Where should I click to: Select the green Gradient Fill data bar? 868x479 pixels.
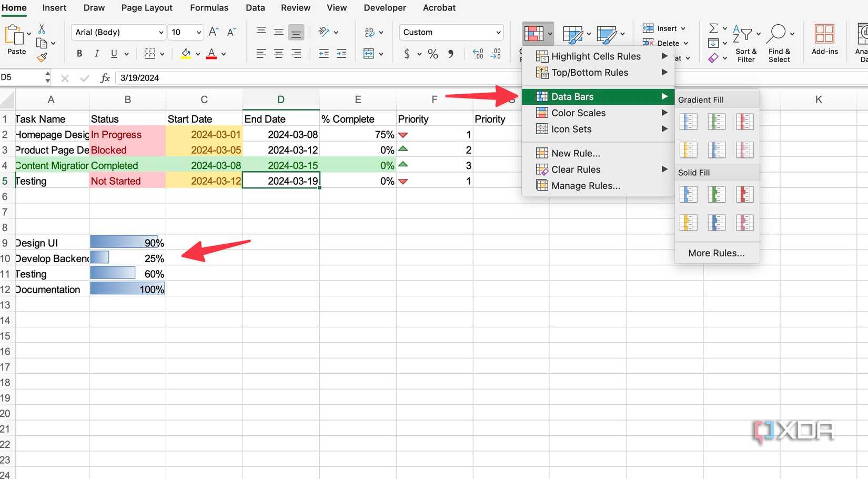coord(716,121)
